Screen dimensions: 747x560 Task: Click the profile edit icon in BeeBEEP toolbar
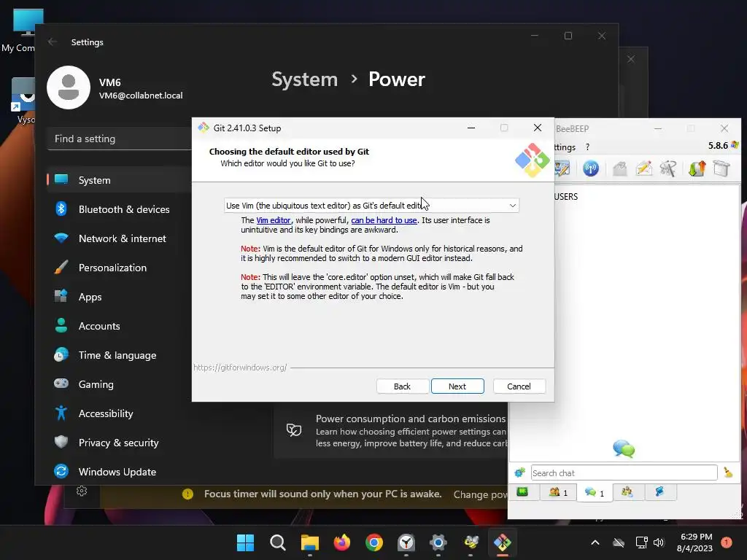562,168
